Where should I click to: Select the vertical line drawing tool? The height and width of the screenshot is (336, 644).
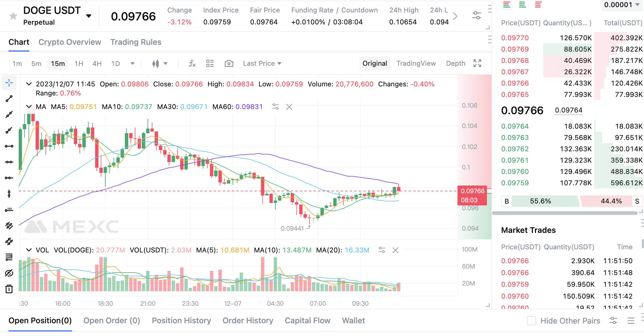point(9,194)
